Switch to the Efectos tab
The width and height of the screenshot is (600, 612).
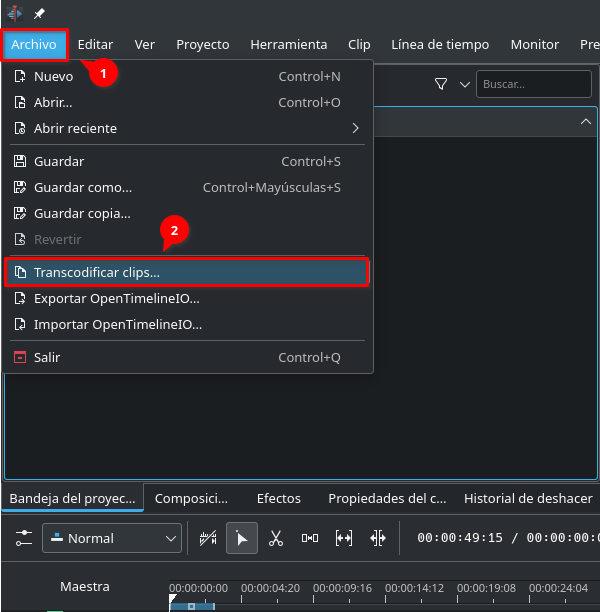pyautogui.click(x=279, y=498)
